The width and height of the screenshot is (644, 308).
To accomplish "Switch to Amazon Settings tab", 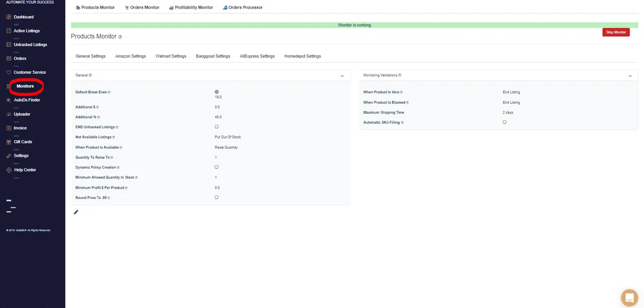I will click(130, 56).
